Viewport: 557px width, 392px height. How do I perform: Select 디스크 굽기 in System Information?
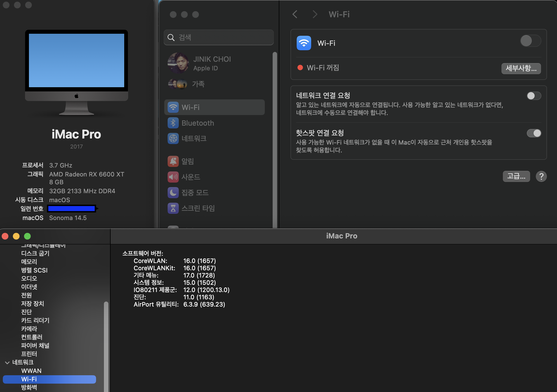tap(35, 253)
